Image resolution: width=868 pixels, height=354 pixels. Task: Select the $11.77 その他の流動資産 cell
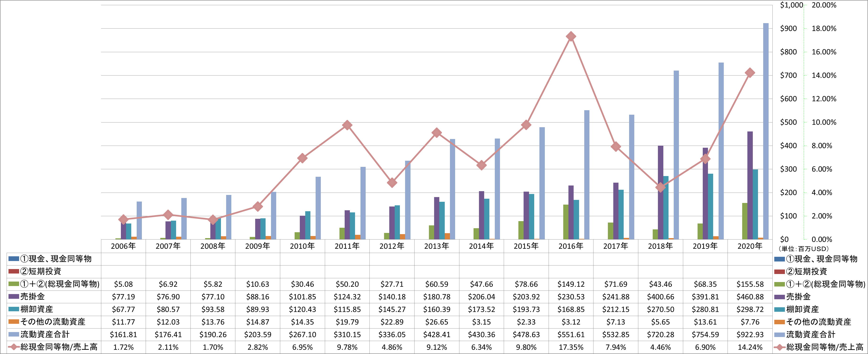point(123,322)
